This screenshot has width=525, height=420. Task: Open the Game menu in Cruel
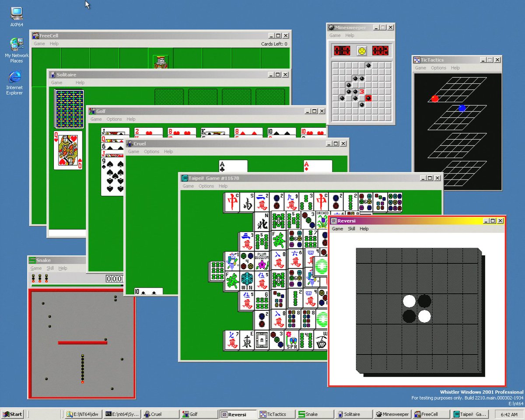pos(133,152)
